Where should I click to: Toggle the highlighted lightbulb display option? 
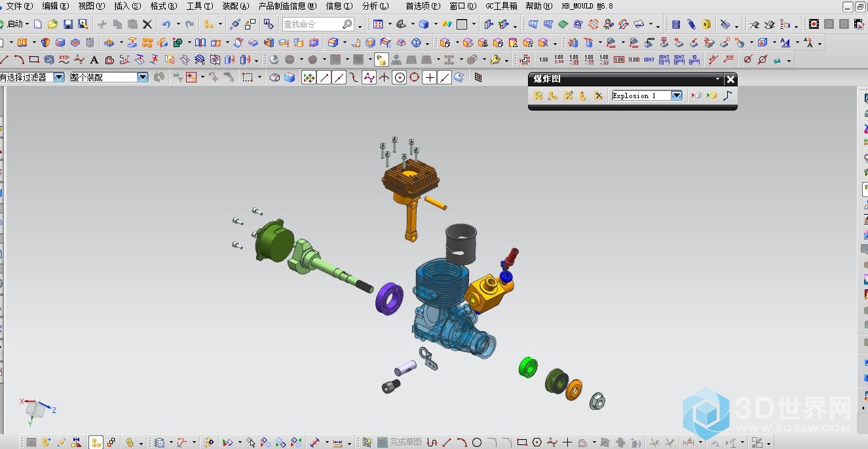click(381, 60)
